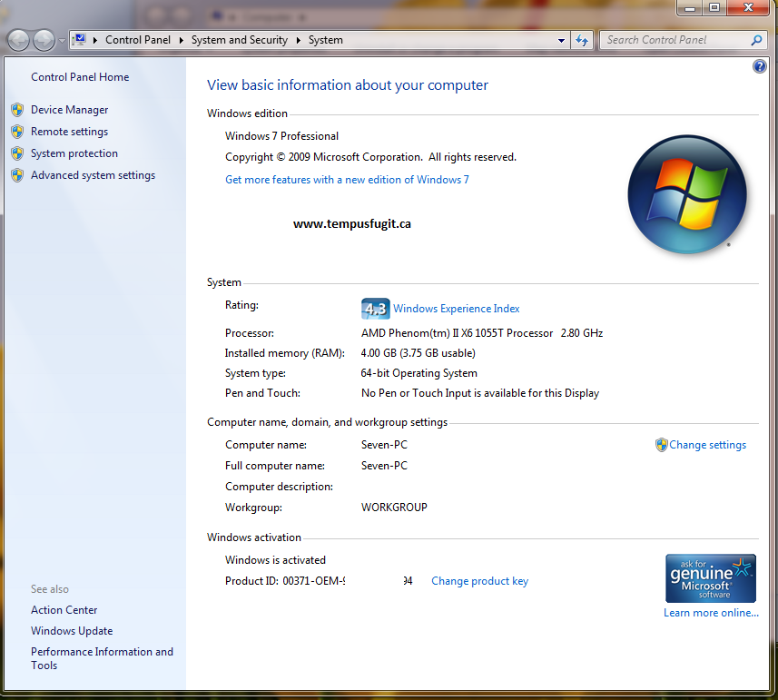Image resolution: width=778 pixels, height=700 pixels.
Task: Open the address bar history dropdown
Action: point(561,40)
